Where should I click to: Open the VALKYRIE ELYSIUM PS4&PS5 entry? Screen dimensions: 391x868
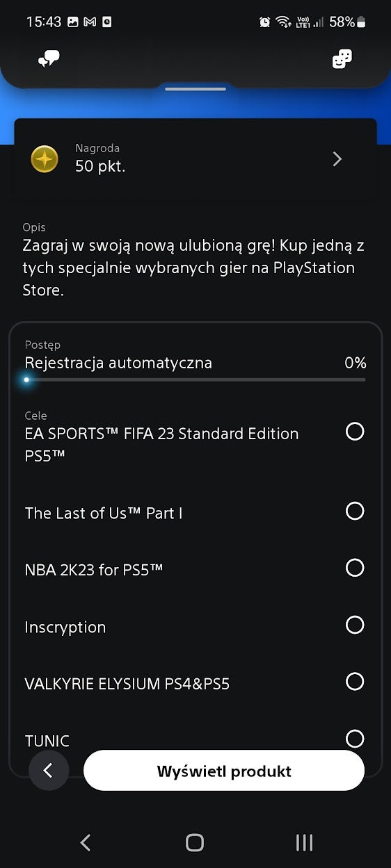(x=195, y=683)
